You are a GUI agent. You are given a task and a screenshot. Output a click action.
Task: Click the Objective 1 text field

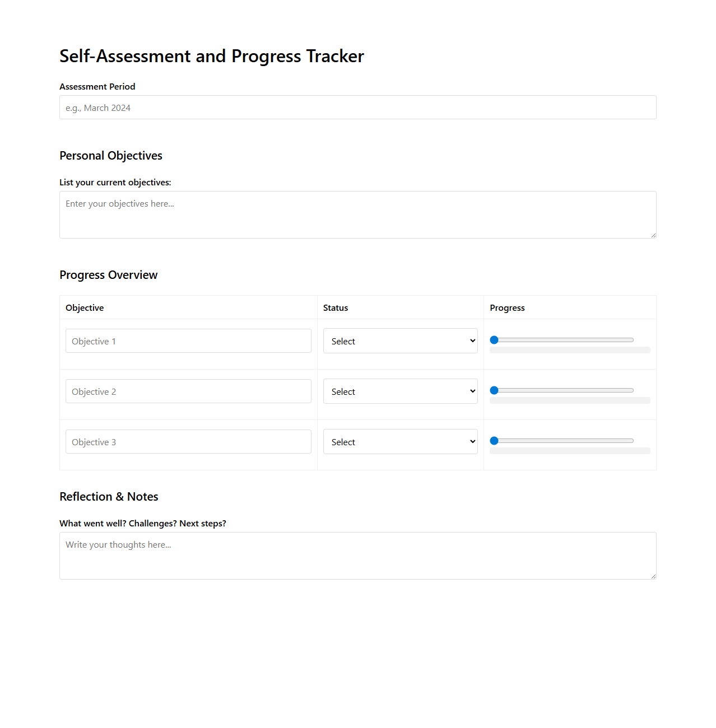[188, 340]
